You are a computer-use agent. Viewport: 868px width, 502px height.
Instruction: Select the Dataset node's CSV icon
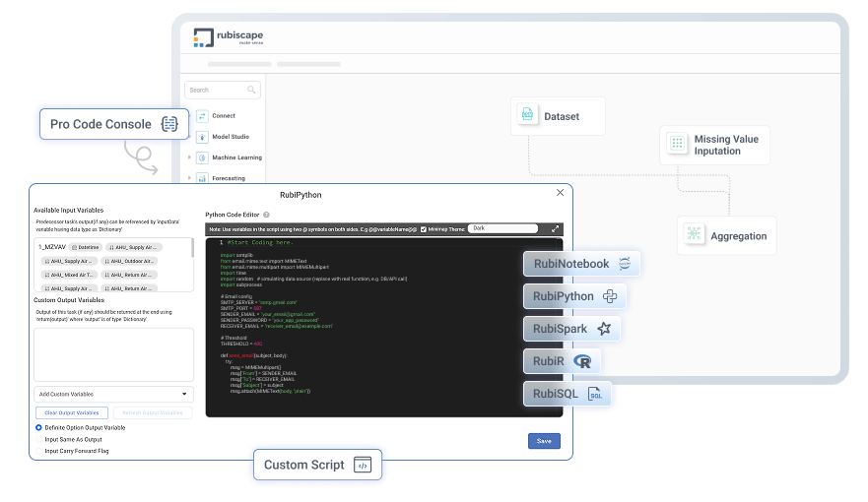click(x=527, y=114)
